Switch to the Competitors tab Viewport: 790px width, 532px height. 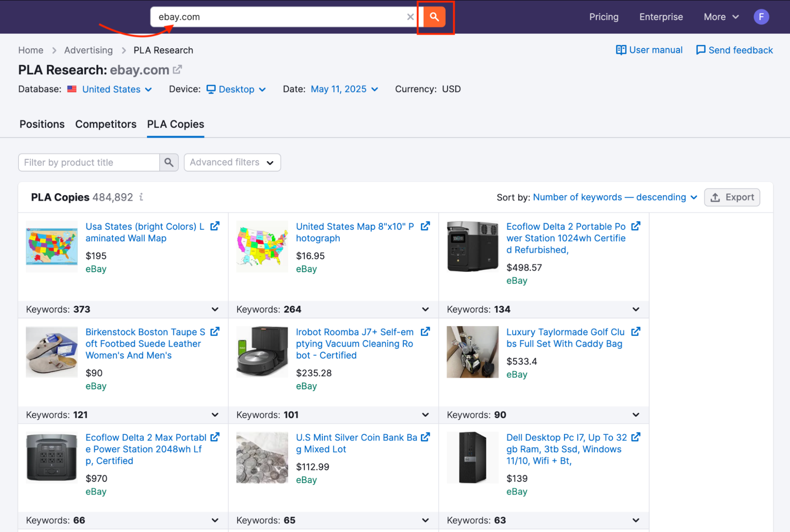pos(106,124)
